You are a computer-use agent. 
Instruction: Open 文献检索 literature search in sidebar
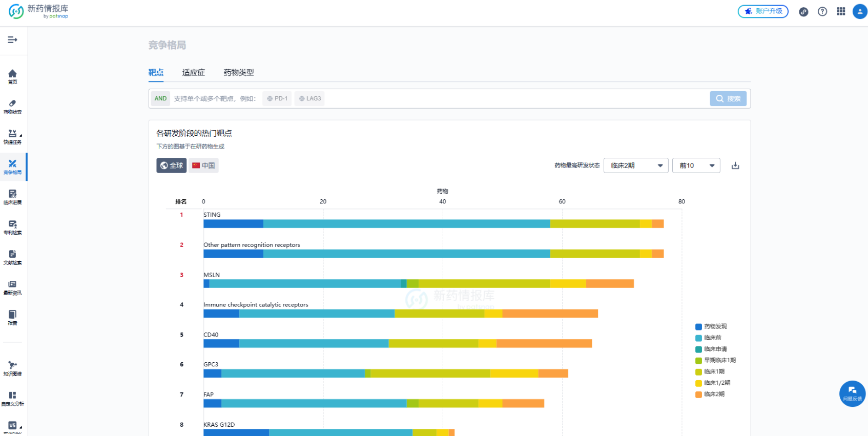tap(13, 257)
